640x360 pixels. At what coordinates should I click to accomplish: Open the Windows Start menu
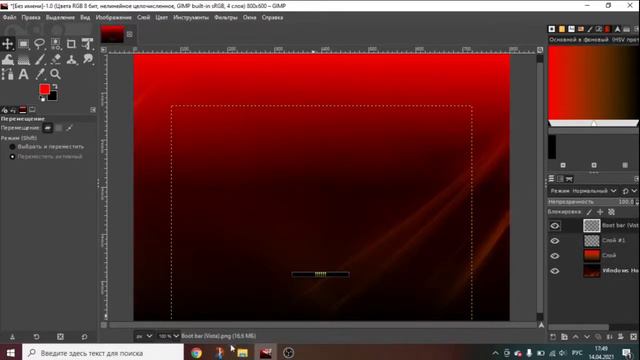10,353
